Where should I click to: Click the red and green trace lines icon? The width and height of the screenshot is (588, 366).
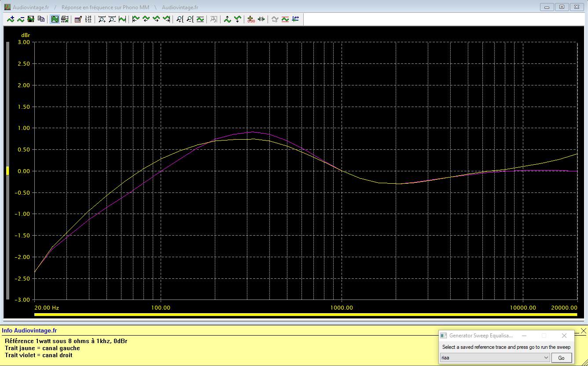coord(285,19)
